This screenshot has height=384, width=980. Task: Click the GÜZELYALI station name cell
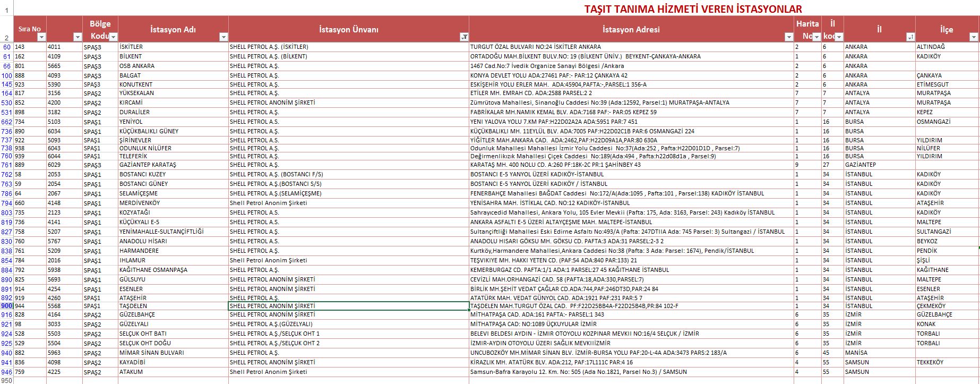173,324
